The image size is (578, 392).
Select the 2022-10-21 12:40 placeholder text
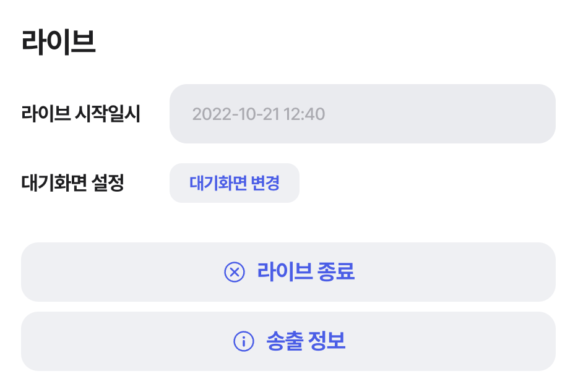point(258,114)
